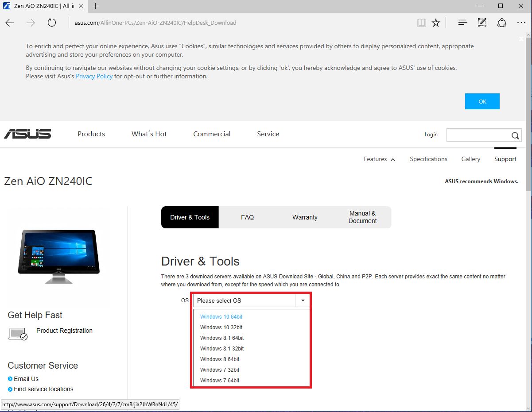Open a new tab with plus icon
The image size is (532, 412).
[x=96, y=6]
